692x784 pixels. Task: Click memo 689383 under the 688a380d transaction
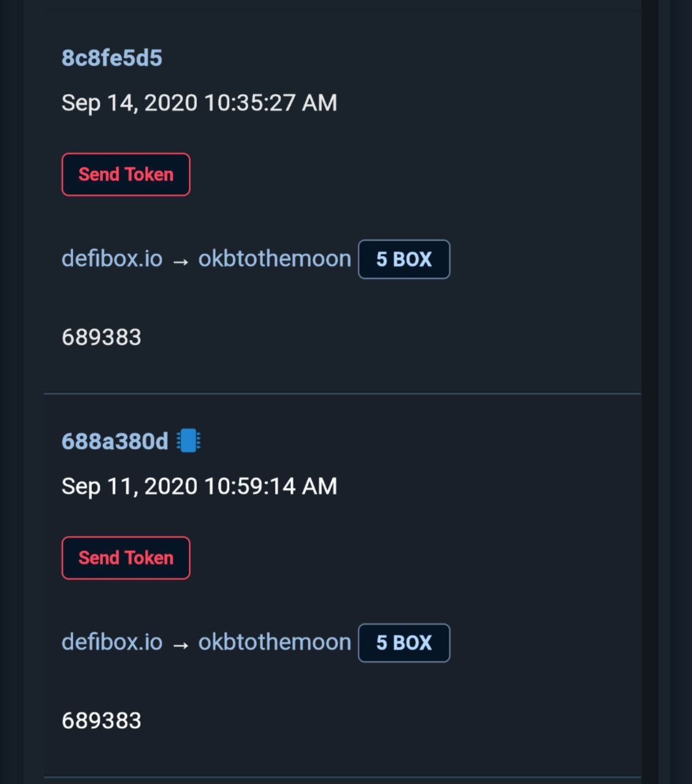(x=101, y=721)
